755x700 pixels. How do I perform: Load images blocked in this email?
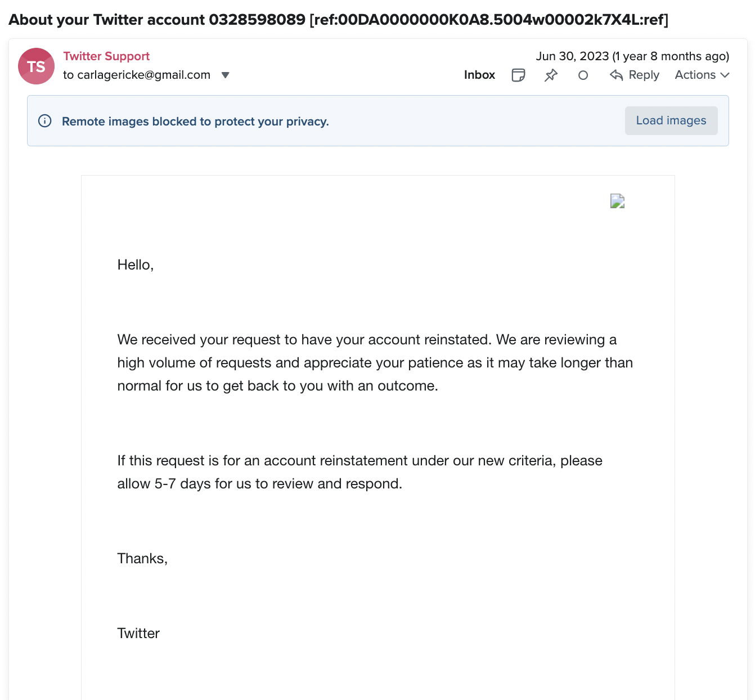671,120
